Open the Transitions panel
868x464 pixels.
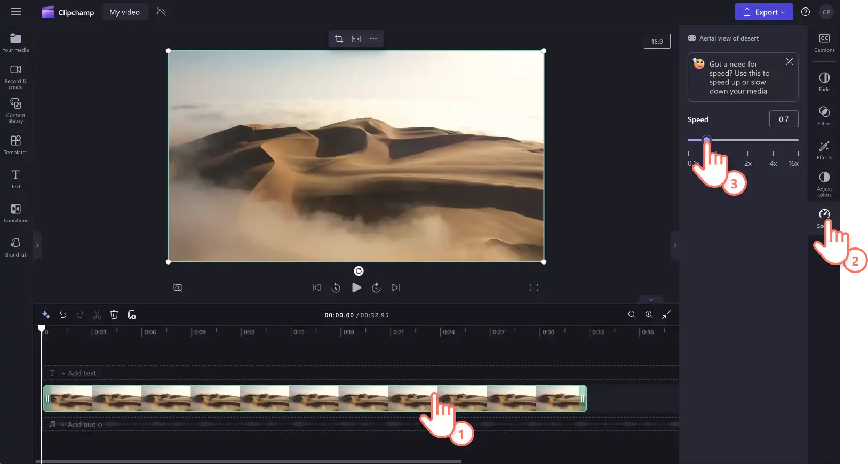tap(15, 213)
